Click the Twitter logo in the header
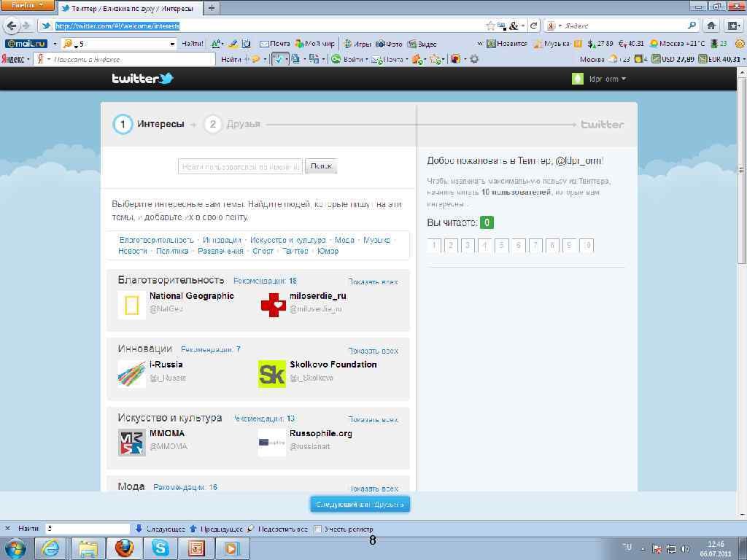The image size is (747, 560). (x=142, y=79)
